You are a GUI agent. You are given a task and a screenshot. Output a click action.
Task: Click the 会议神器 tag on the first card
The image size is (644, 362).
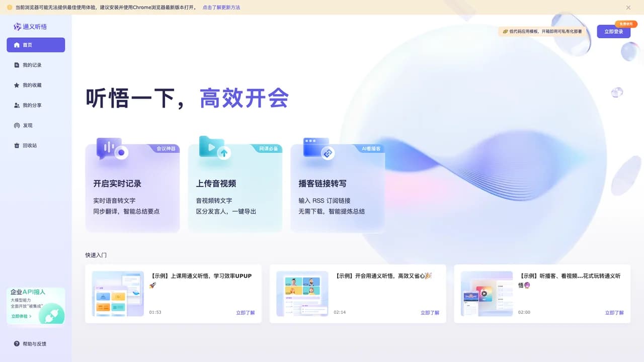pyautogui.click(x=166, y=149)
